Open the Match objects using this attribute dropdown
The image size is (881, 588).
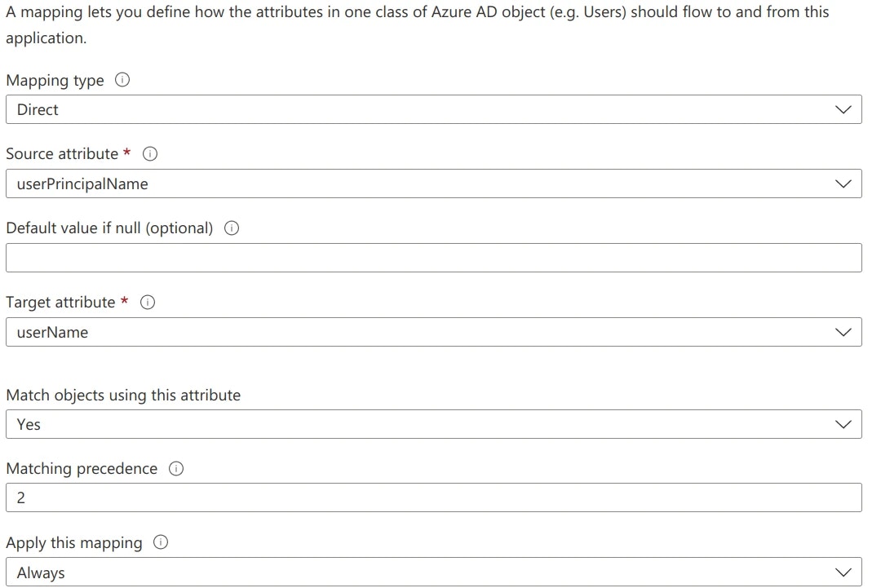pyautogui.click(x=432, y=425)
